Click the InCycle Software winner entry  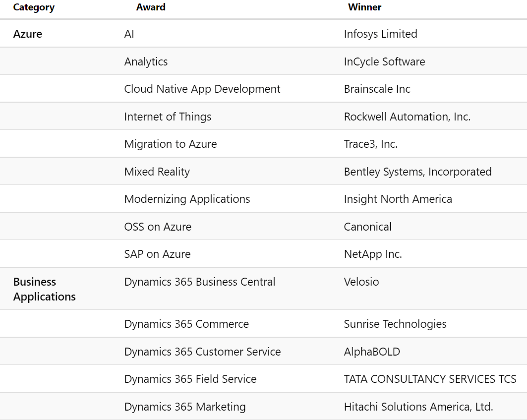tap(385, 61)
